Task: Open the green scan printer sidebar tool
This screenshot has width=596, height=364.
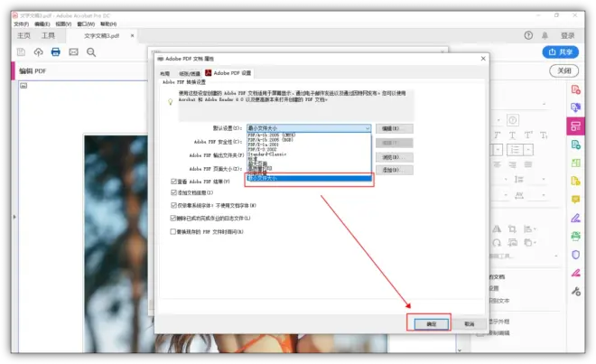Action: point(575,237)
